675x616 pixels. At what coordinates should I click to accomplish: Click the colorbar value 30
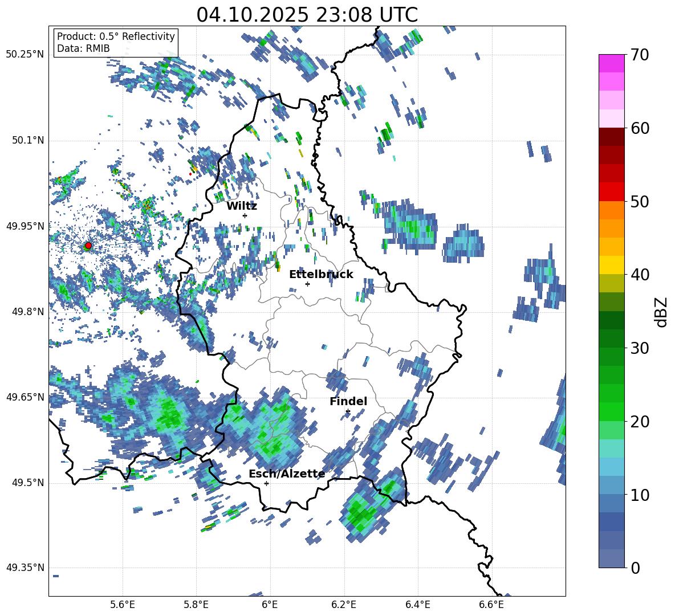(640, 348)
